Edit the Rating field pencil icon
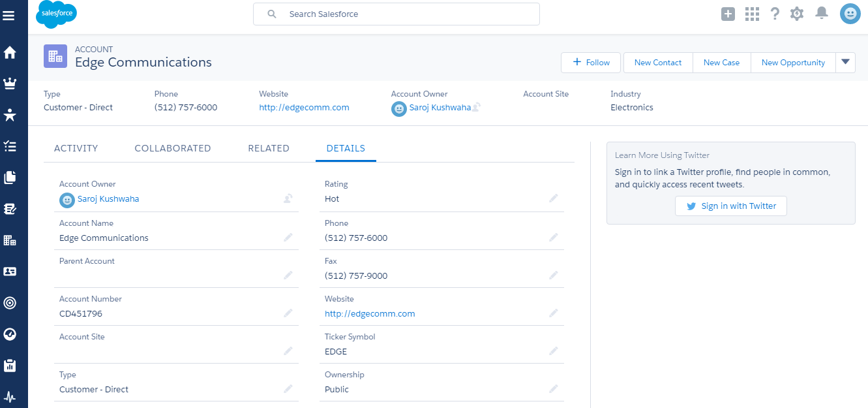Screen dimensions: 868x408 [553, 198]
